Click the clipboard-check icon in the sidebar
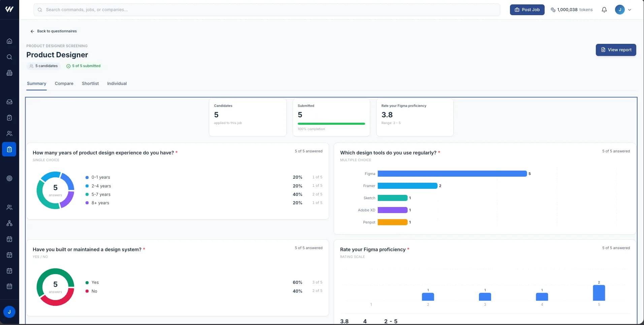 coord(9,118)
